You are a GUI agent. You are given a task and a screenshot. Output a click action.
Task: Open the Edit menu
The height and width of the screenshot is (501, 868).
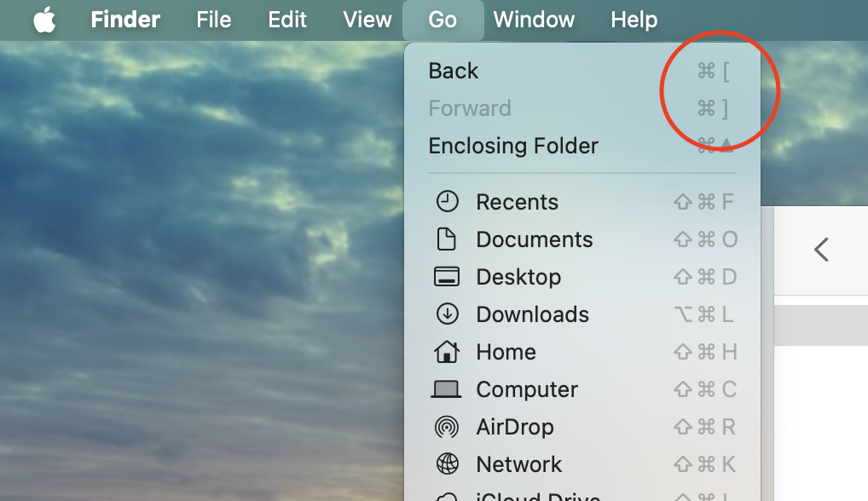tap(287, 20)
